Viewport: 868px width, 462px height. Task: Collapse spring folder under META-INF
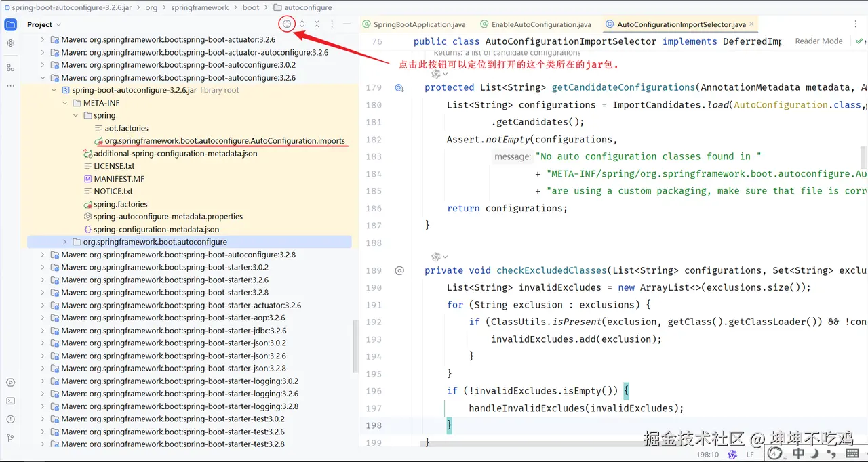[x=76, y=115]
